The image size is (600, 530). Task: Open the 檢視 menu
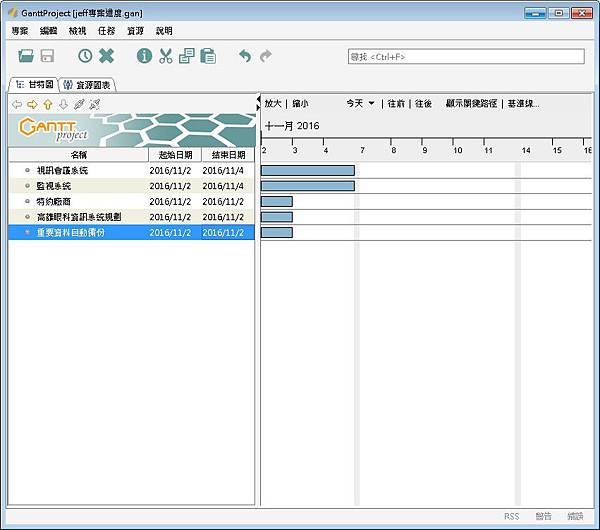coord(77,31)
